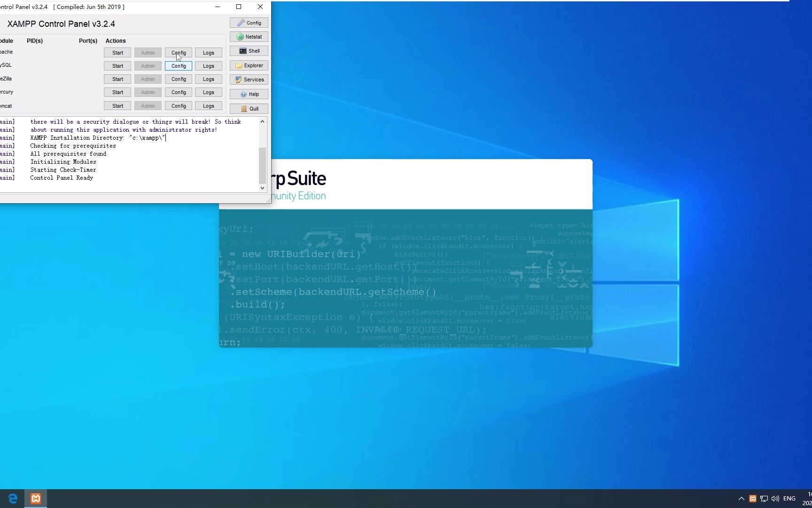Click log line 'XAMPP Installation Directory: "c:\xampp\"'

pyautogui.click(x=98, y=138)
